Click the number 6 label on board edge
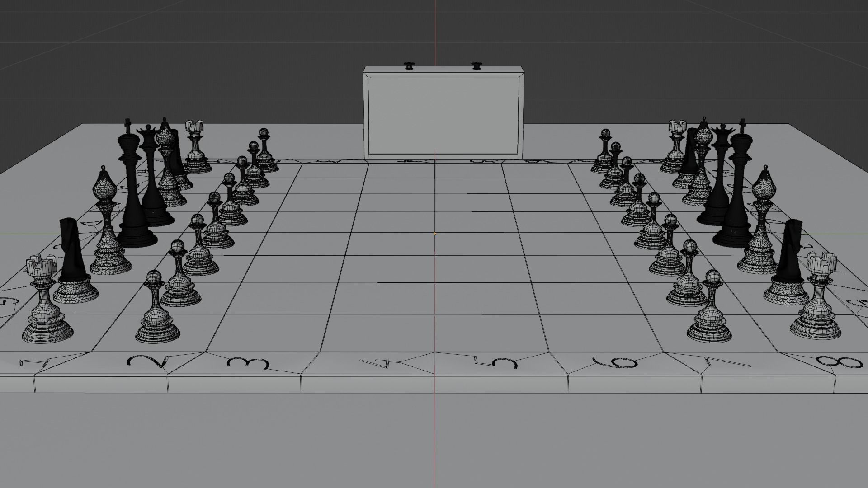The width and height of the screenshot is (868, 488). pyautogui.click(x=615, y=362)
